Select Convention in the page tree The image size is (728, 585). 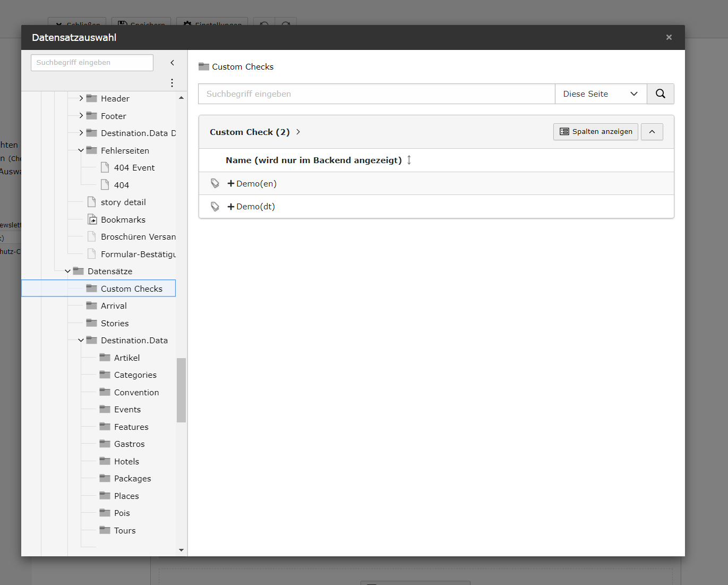click(x=136, y=392)
